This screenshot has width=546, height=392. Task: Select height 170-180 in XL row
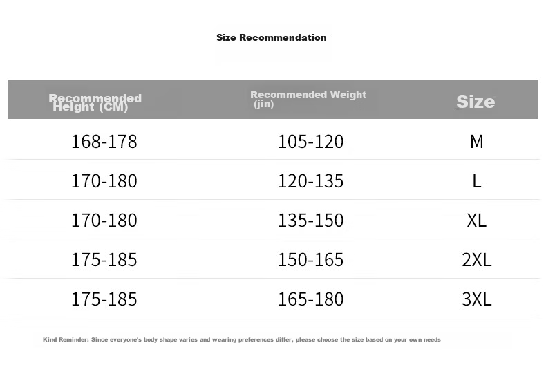[104, 221]
